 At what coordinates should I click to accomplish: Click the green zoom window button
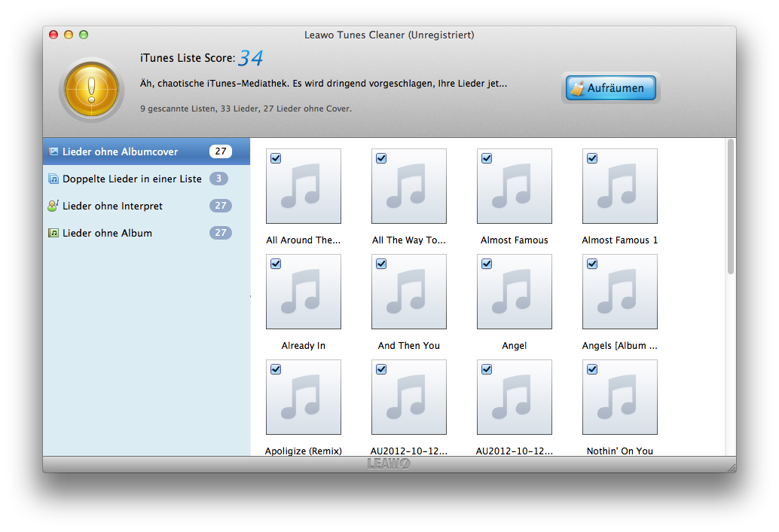click(x=84, y=35)
